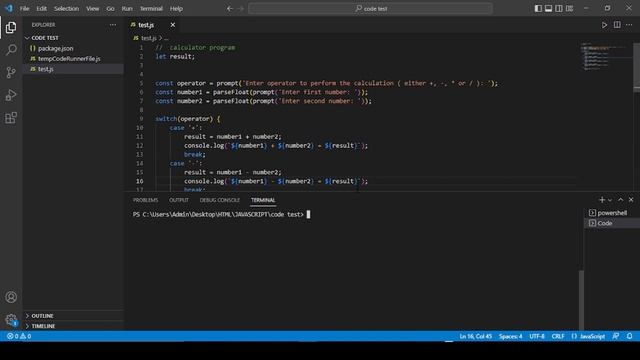Go forward using title bar arrow
The width and height of the screenshot is (640, 360).
(240, 9)
